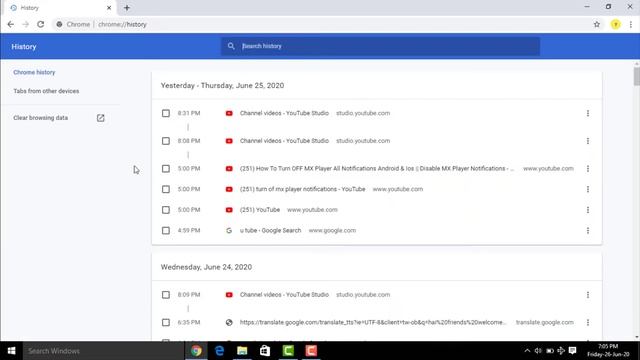Open the 8:08 PM Channel videos - YouTube Studio link
The image size is (640, 360).
pyautogui.click(x=284, y=141)
